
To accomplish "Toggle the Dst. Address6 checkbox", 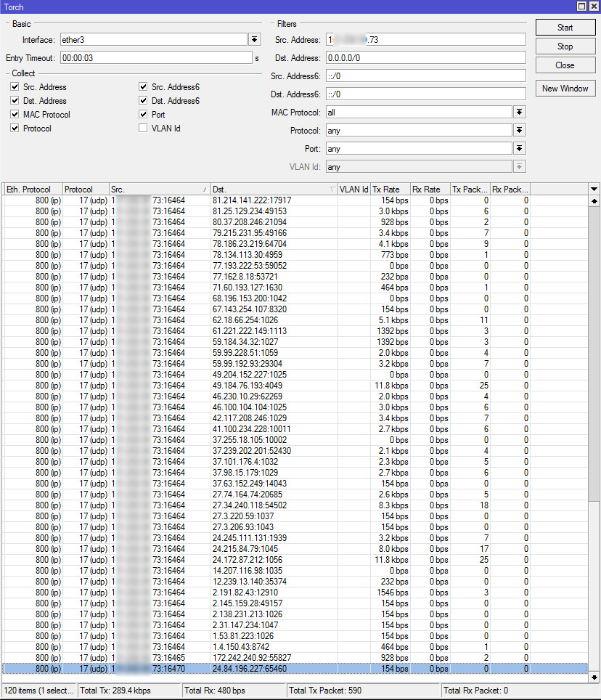I will pyautogui.click(x=143, y=100).
